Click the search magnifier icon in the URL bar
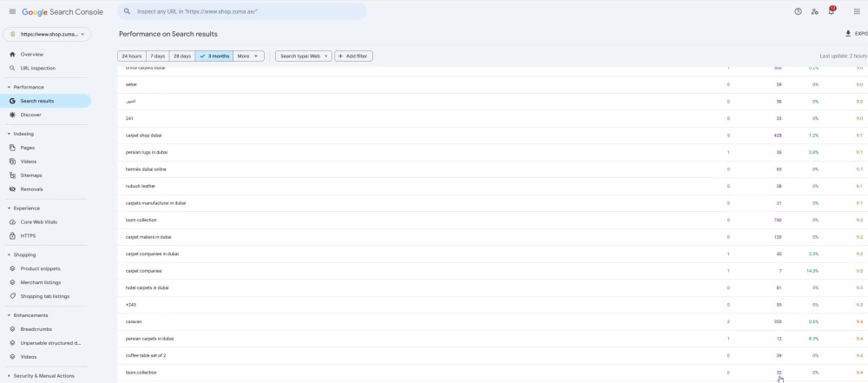 (x=128, y=11)
